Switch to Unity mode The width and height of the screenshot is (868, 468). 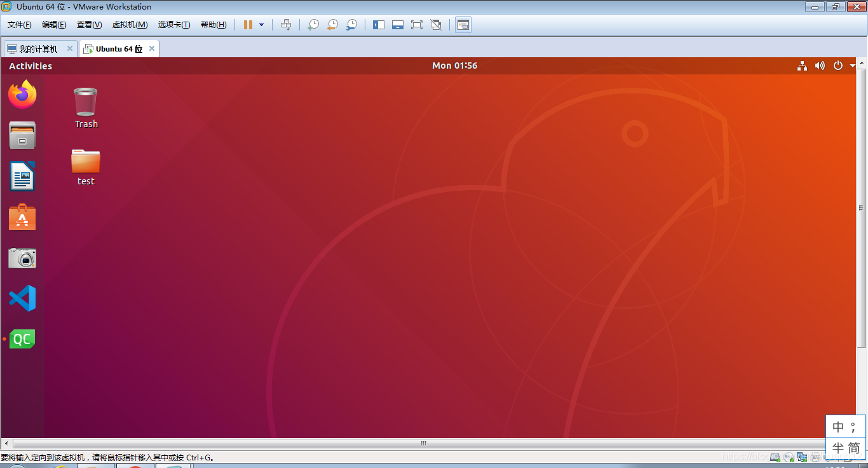(x=436, y=25)
